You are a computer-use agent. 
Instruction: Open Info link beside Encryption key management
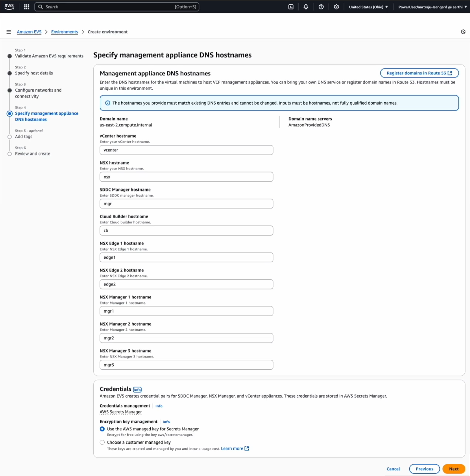tap(166, 422)
